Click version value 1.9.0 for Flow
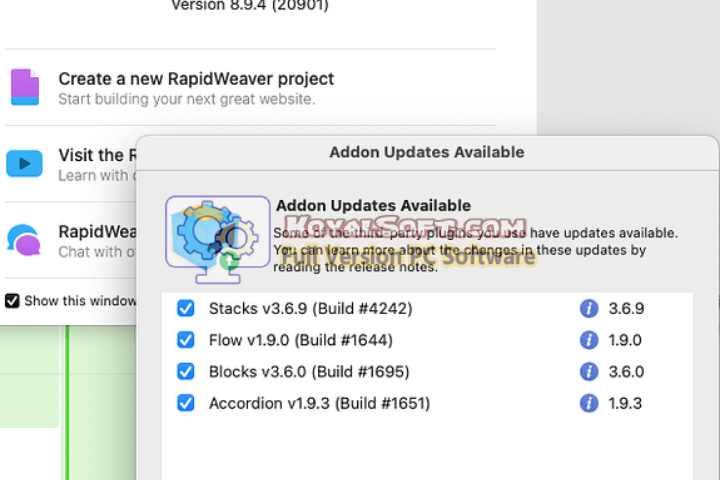 point(625,340)
